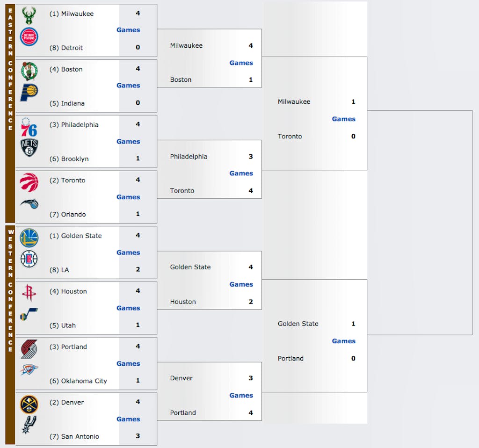Screen dimensions: 479x448
Task: Click the Brooklyn Nets logo
Action: click(x=29, y=148)
